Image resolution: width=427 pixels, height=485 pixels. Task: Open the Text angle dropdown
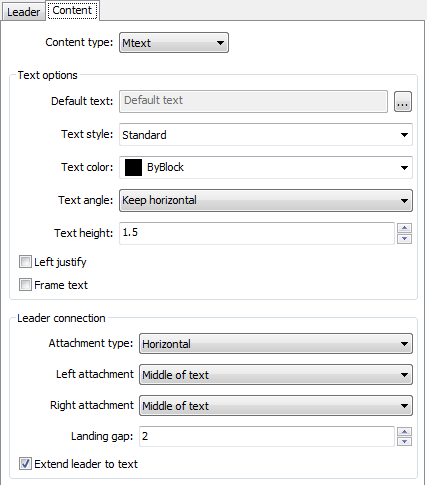pos(266,200)
